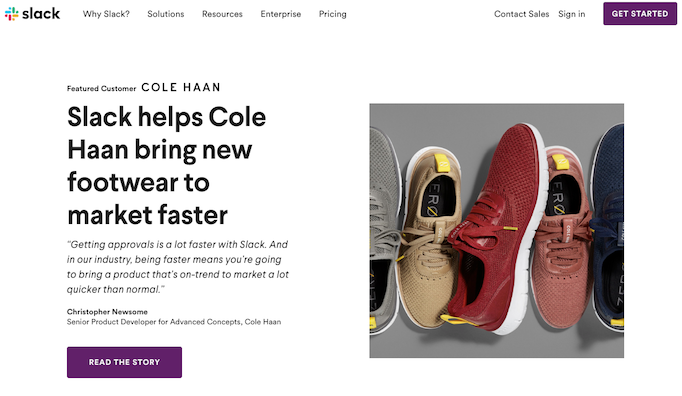Click the slack wordmark in header

(x=41, y=13)
